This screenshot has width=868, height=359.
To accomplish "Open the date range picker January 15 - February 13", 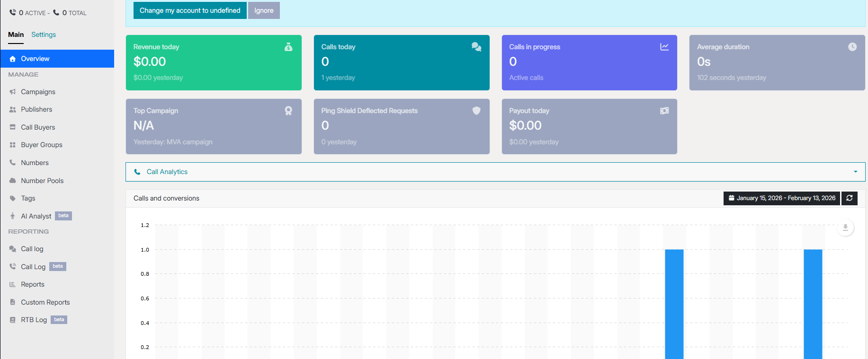I will 782,198.
